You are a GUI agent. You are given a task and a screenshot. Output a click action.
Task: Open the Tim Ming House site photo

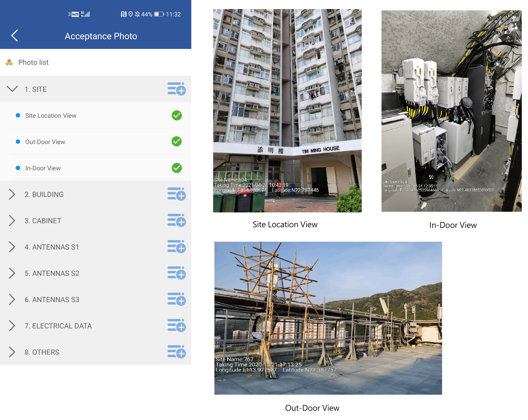click(x=287, y=111)
